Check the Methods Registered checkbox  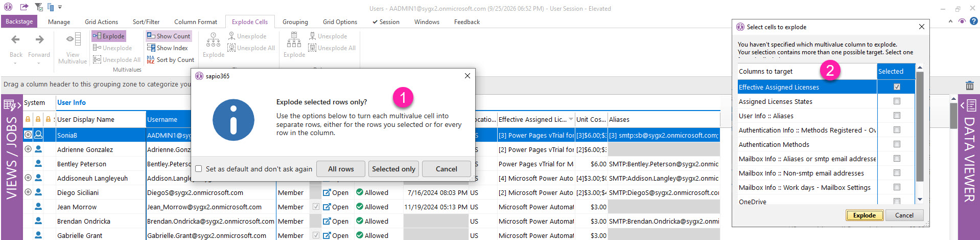897,130
